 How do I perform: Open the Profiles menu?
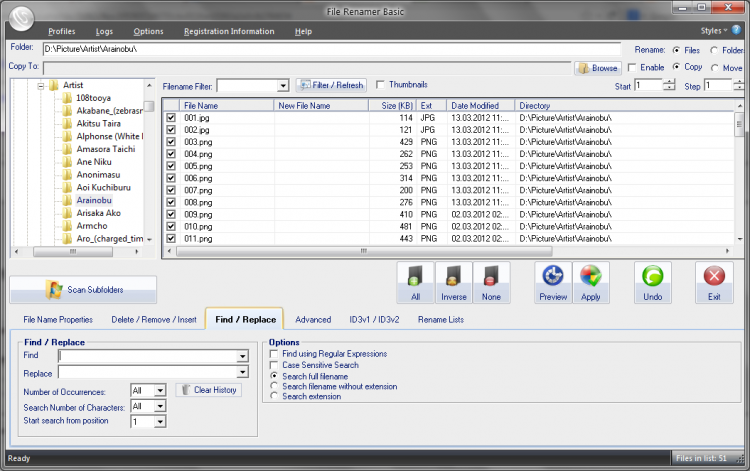61,31
